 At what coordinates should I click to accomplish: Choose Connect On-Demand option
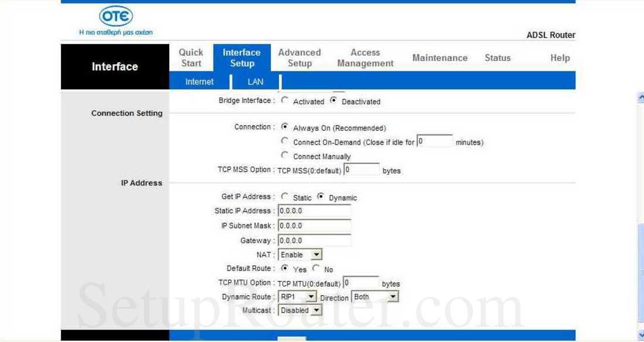point(285,141)
